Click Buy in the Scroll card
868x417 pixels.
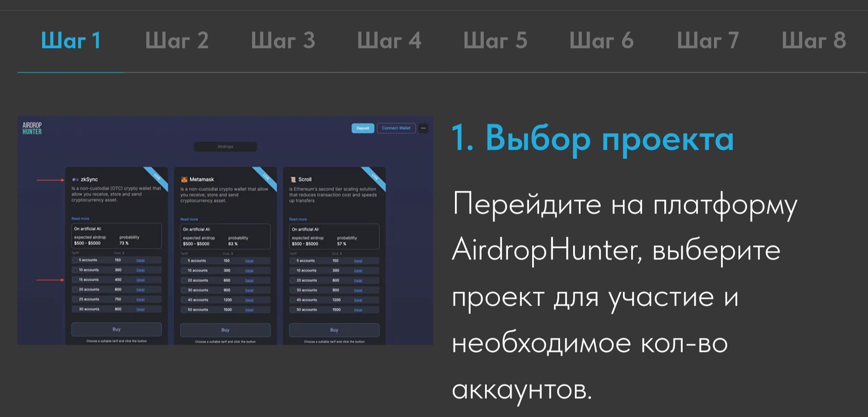[x=334, y=330]
